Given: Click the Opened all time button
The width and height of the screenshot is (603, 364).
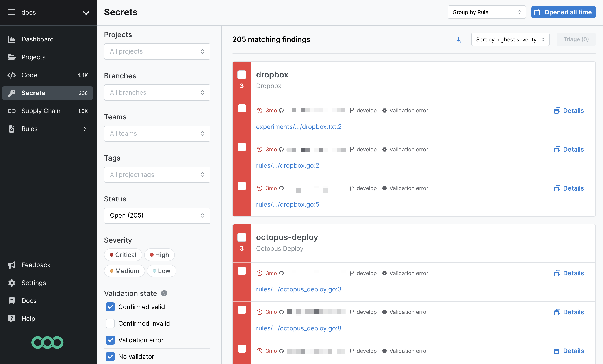Looking at the screenshot, I should [563, 12].
